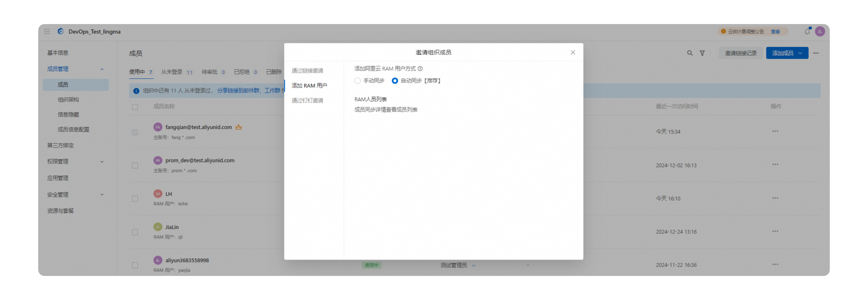Check the fangqian row checkbox
The height and width of the screenshot is (300, 868).
tap(135, 132)
